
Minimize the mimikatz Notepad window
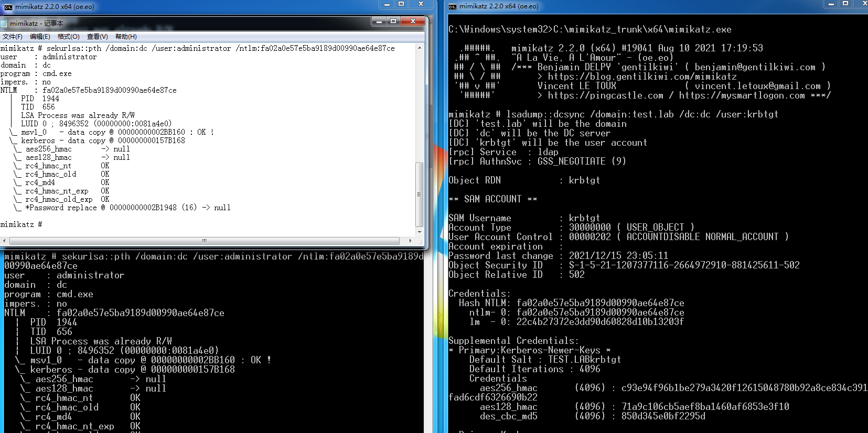pos(379,21)
